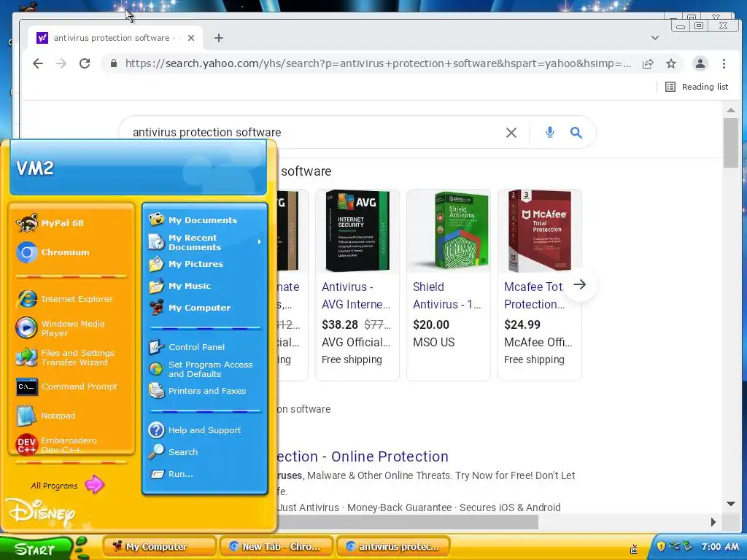Image resolution: width=747 pixels, height=560 pixels.
Task: Submit search with magnifier icon
Action: [576, 133]
